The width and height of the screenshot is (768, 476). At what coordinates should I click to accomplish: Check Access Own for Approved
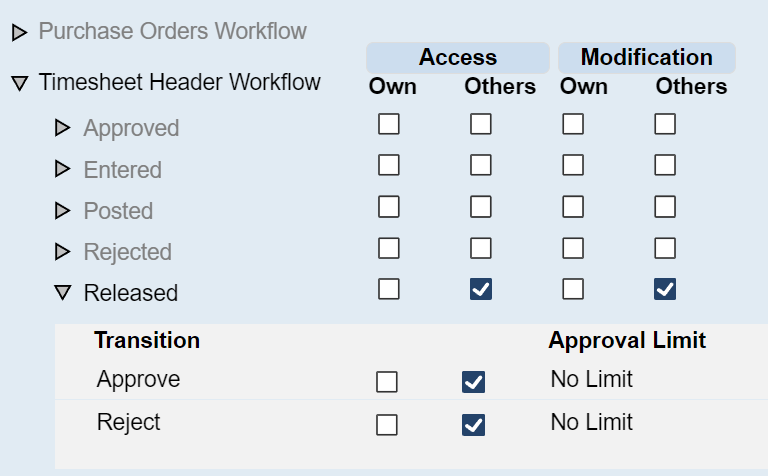tap(388, 125)
